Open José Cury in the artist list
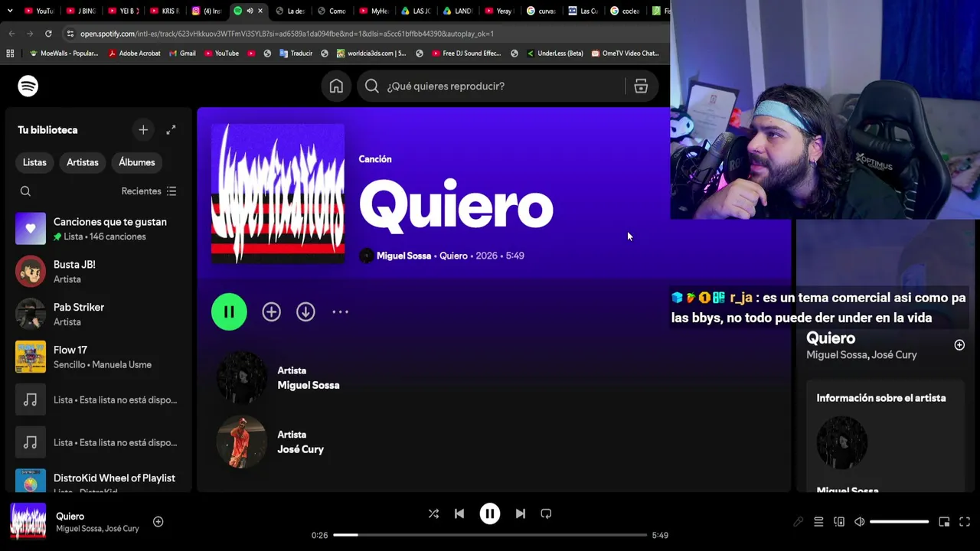This screenshot has width=980, height=551. [x=301, y=450]
